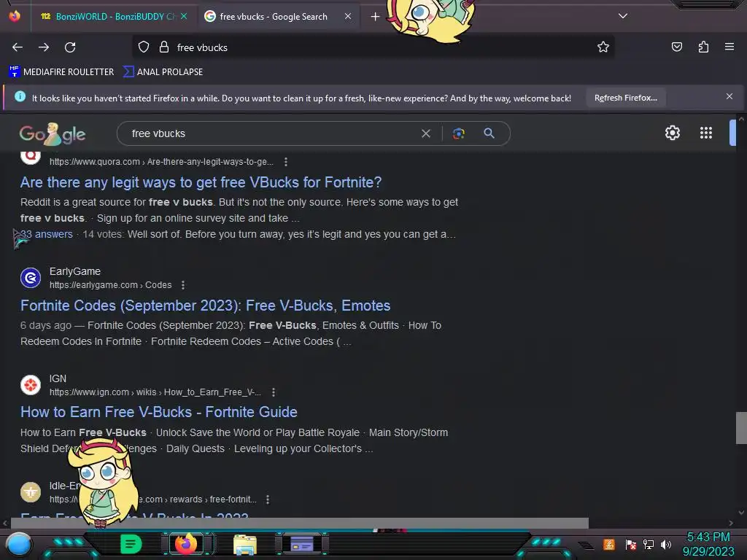Viewport: 747px width, 560px height.
Task: Open the Extensions puzzle icon
Action: click(703, 47)
